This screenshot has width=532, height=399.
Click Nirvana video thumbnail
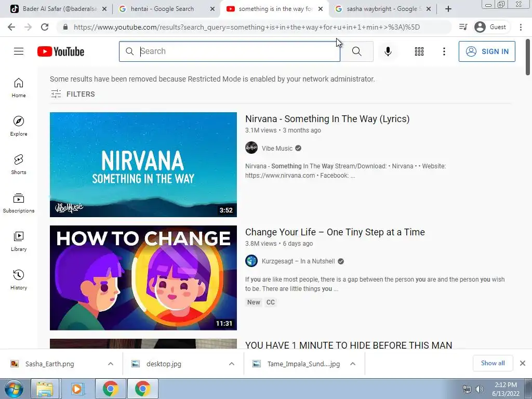pos(143,165)
